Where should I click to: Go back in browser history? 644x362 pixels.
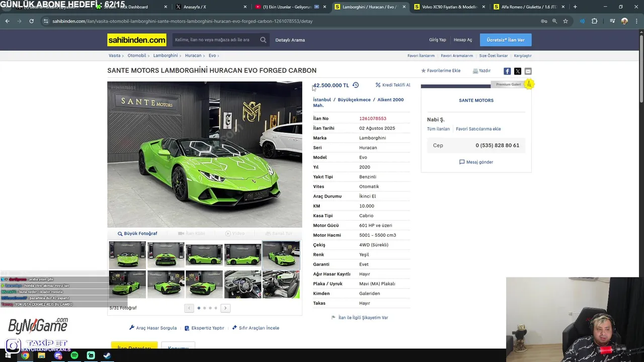click(7, 21)
